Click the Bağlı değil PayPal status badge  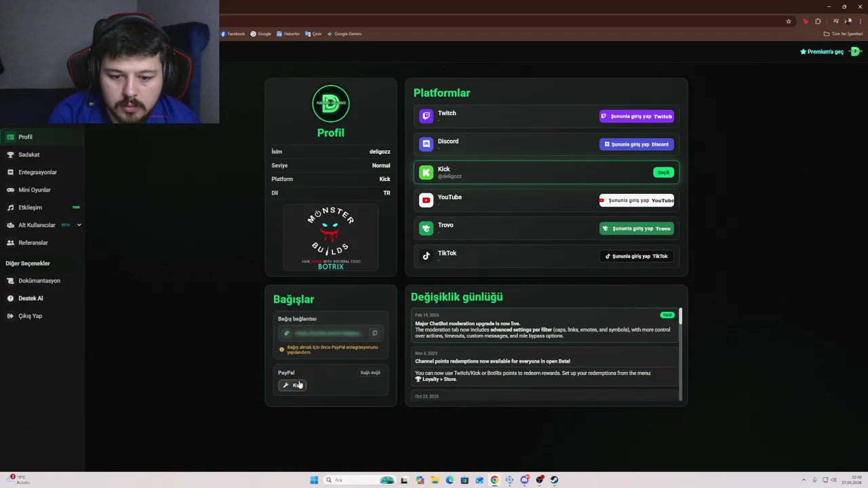[x=370, y=373]
